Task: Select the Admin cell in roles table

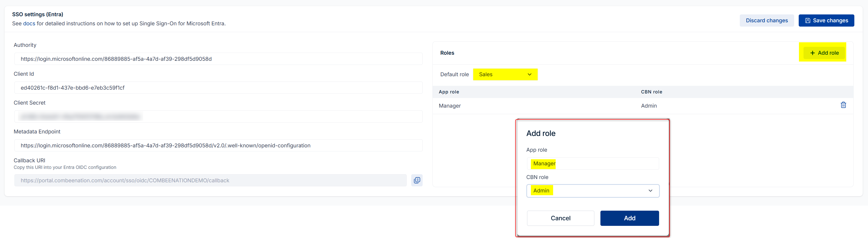Action: point(649,106)
